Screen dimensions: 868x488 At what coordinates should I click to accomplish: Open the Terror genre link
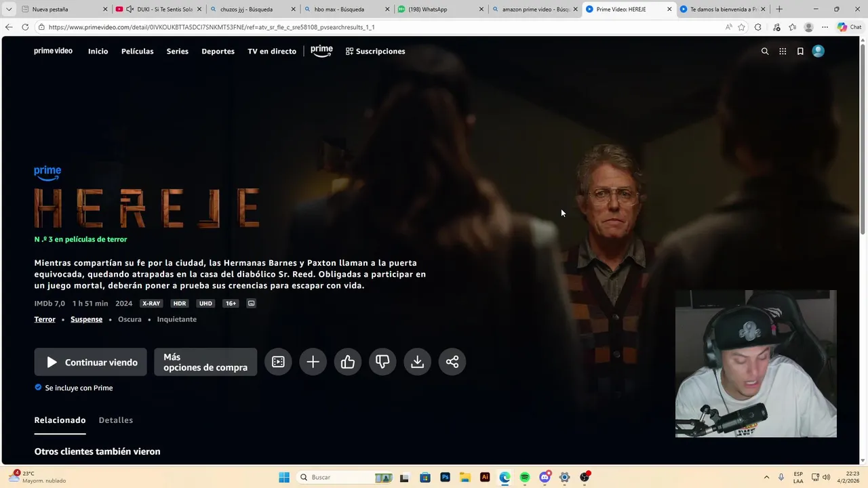45,319
